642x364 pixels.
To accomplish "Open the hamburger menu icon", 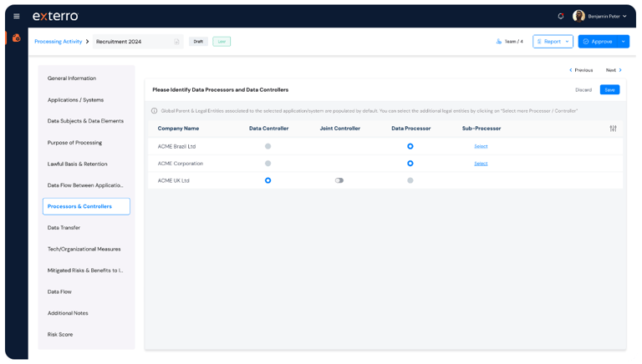I will coord(17,17).
